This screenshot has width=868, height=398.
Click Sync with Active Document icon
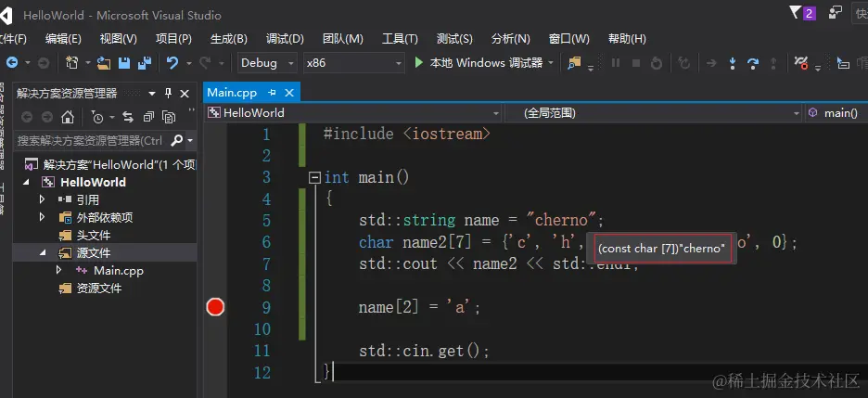[x=128, y=117]
